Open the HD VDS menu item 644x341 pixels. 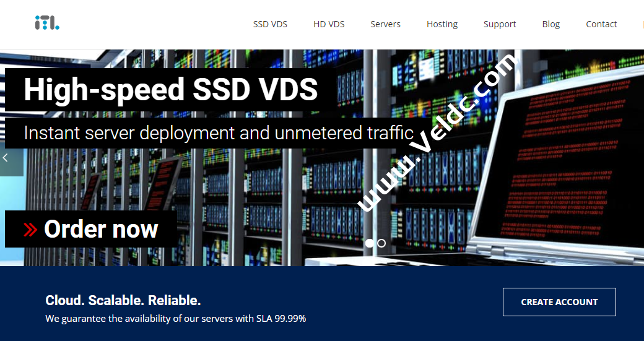pos(329,24)
